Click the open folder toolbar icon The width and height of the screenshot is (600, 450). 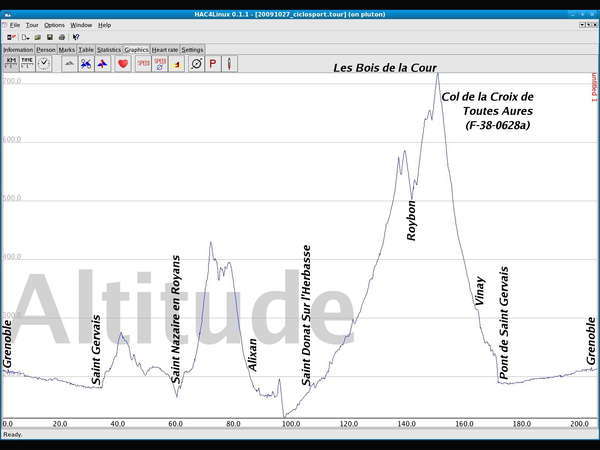coord(37,37)
